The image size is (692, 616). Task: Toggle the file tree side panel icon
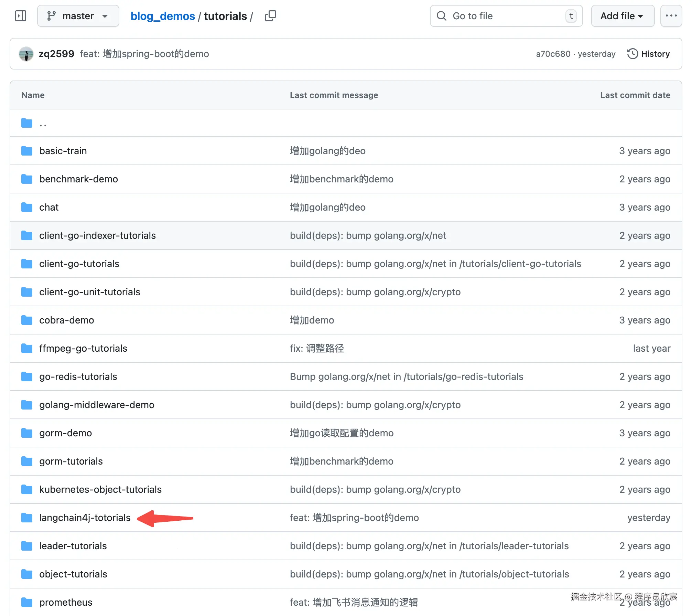click(21, 16)
